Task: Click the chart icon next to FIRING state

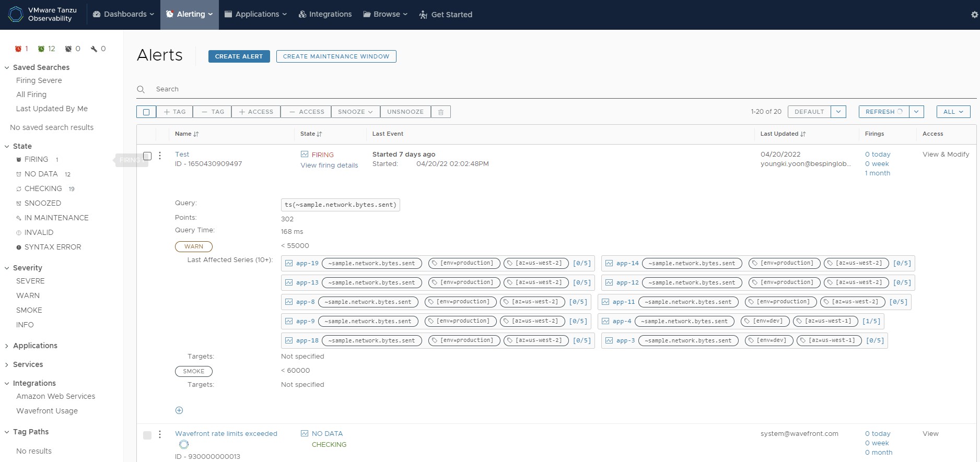Action: point(305,155)
